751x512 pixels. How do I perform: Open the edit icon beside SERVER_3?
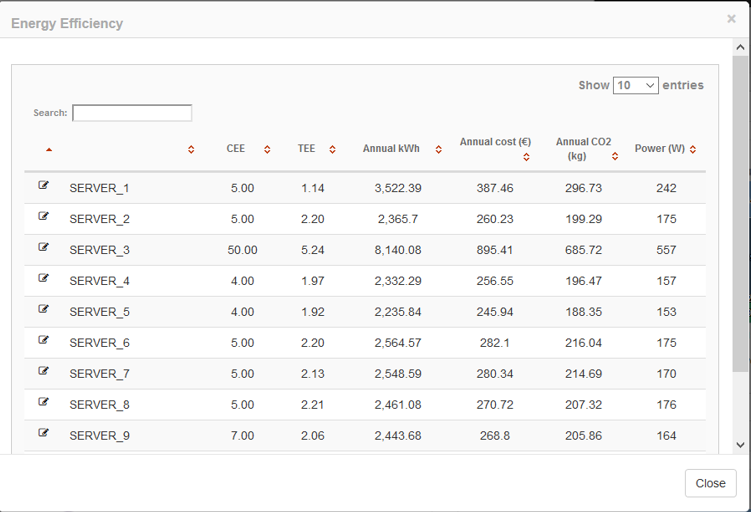point(43,247)
